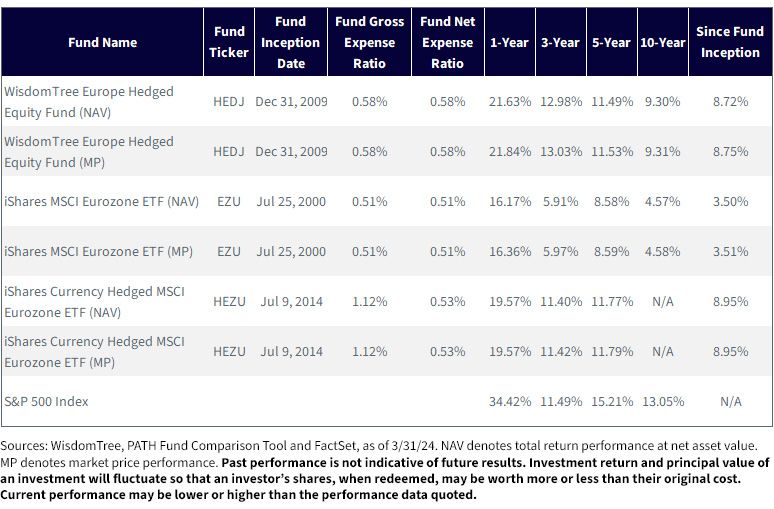The height and width of the screenshot is (509, 774).
Task: Select the Fund Ticker column header
Action: coord(229,42)
